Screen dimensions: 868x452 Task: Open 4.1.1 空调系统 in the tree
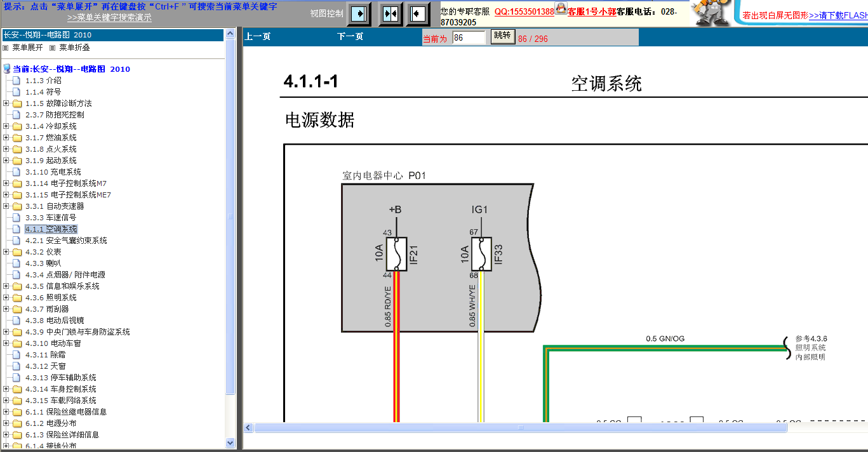[51, 229]
